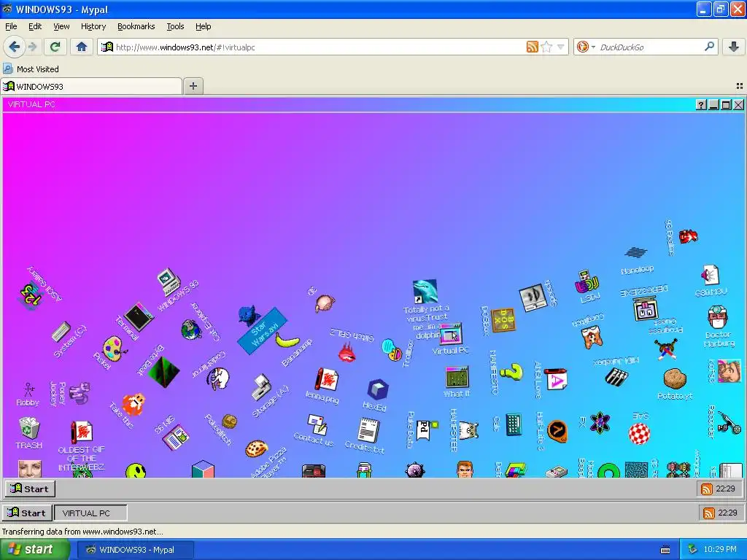Reload the current page

pyautogui.click(x=55, y=47)
